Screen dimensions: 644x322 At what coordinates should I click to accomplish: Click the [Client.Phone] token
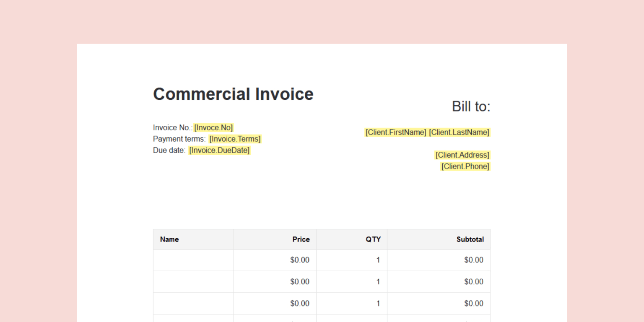point(465,166)
